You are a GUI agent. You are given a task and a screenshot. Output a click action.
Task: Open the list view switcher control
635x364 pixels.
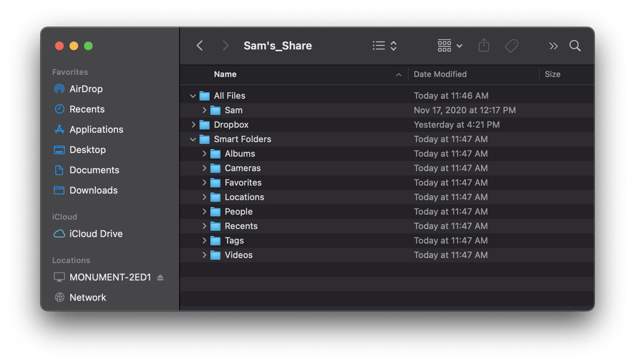tap(385, 46)
